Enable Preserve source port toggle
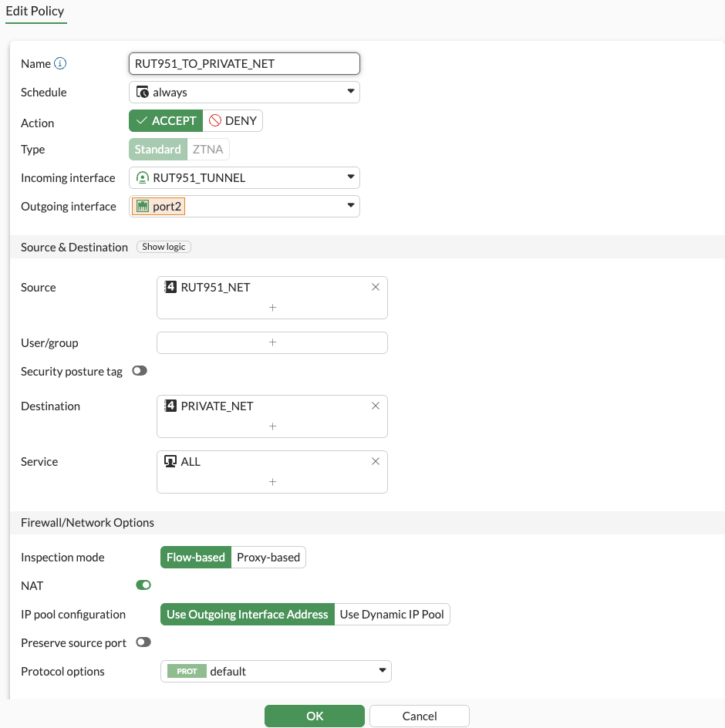Image resolution: width=725 pixels, height=728 pixels. click(x=143, y=642)
